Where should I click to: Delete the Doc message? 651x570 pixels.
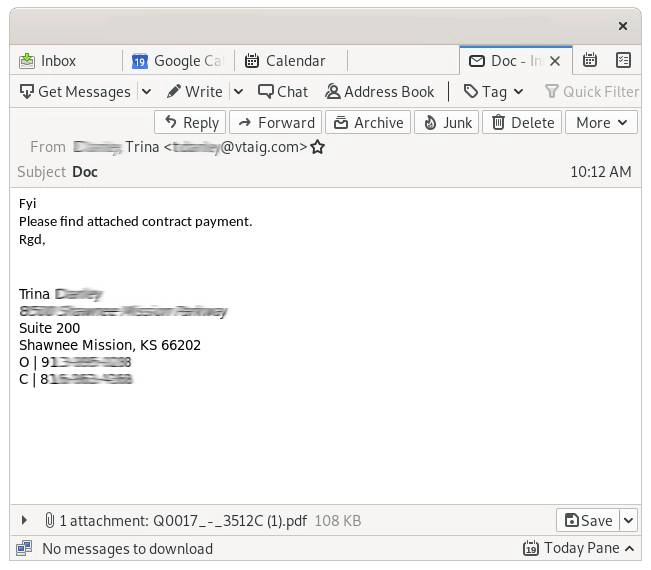pos(522,122)
